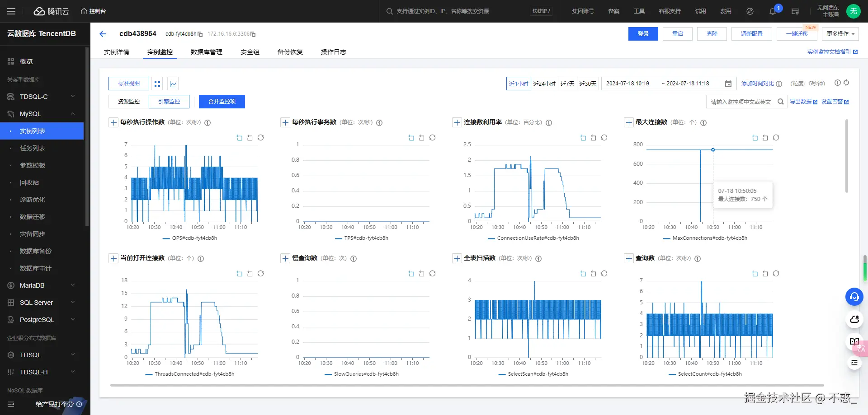Open the blue headset customer service button

click(x=854, y=297)
